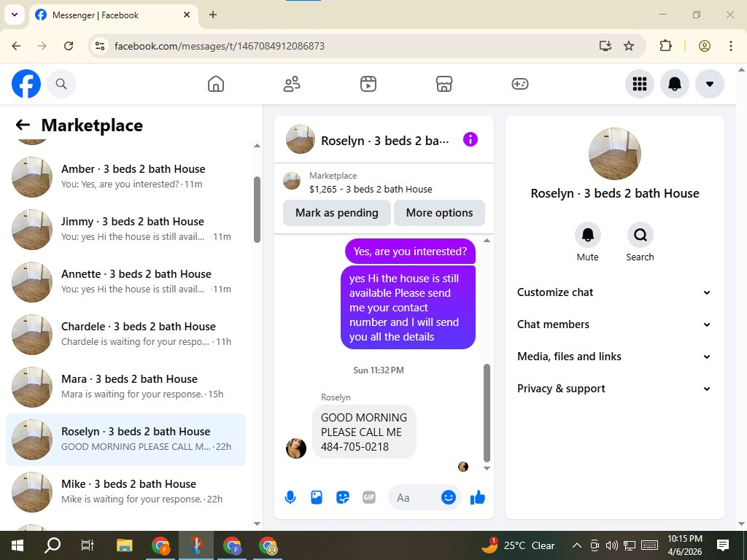Open the Windows Start menu
The width and height of the screenshot is (747, 560).
(18, 545)
